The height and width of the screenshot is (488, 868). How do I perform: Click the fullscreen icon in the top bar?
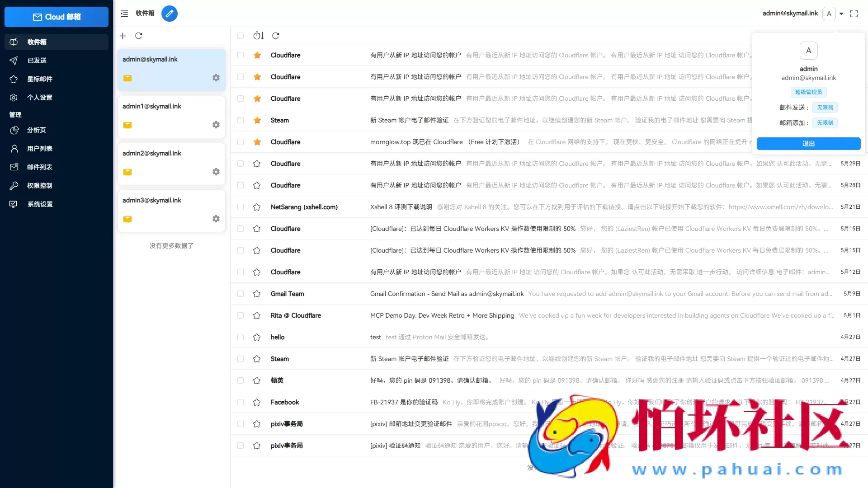coord(854,14)
